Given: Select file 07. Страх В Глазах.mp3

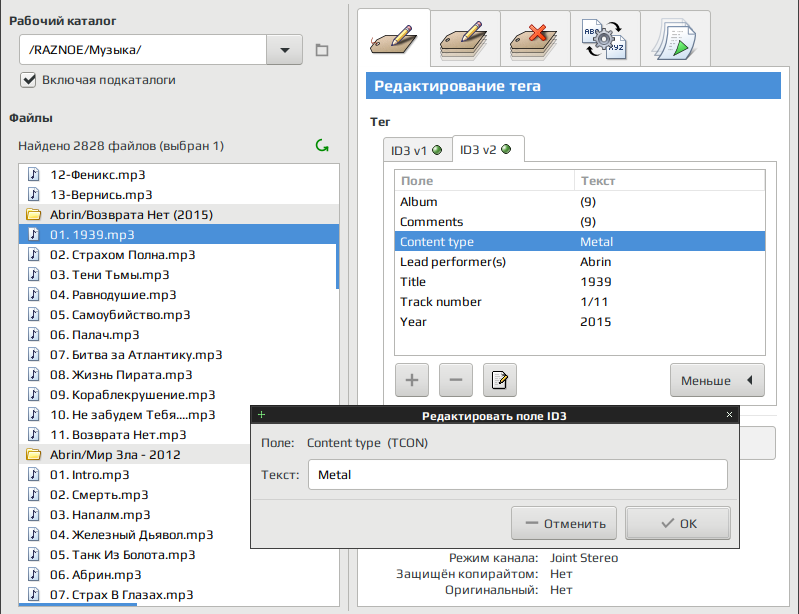Looking at the screenshot, I should (x=178, y=595).
